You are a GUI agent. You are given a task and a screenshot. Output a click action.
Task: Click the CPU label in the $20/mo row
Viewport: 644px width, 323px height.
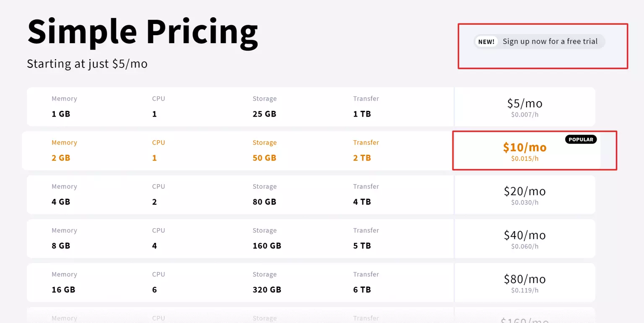[x=158, y=186]
